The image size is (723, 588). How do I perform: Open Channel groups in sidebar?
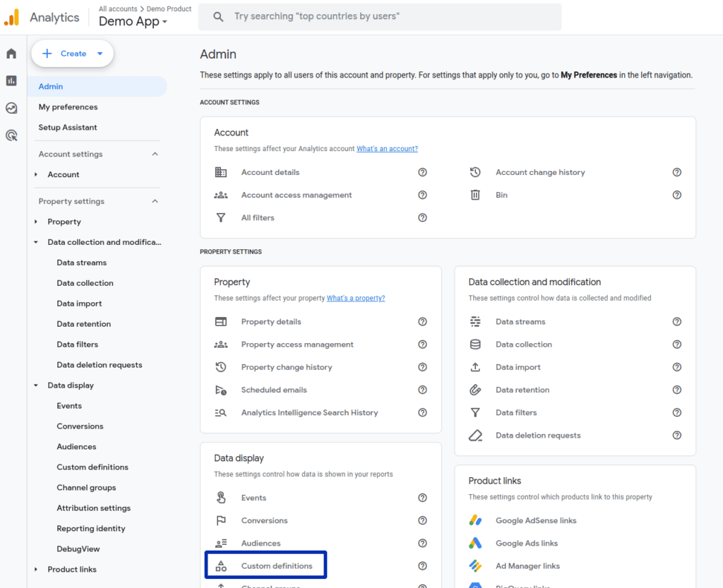pos(86,488)
